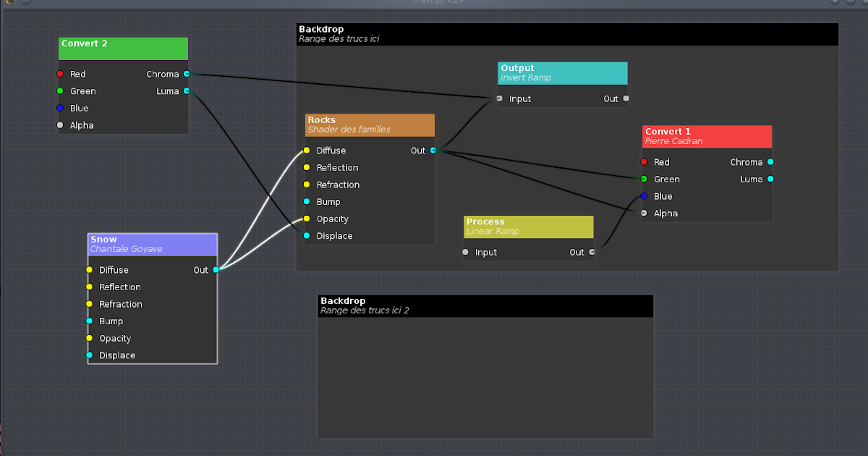This screenshot has width=868, height=456.
Task: Click the Displace input socket on the Snow node
Action: pos(90,355)
